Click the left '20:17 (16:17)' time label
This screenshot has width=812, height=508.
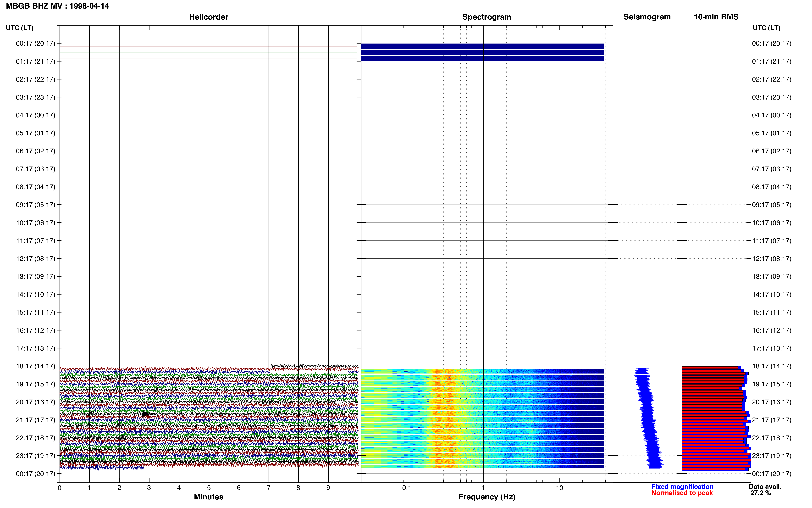coord(36,402)
